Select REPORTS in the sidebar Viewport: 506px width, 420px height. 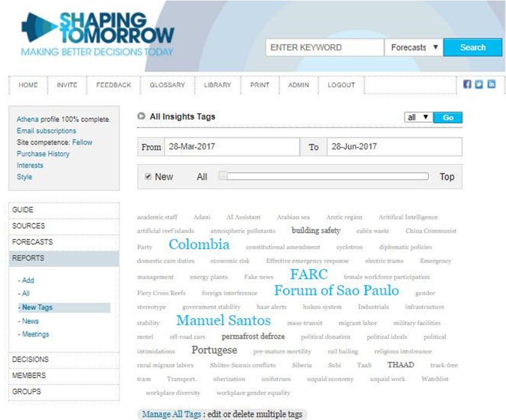point(64,258)
